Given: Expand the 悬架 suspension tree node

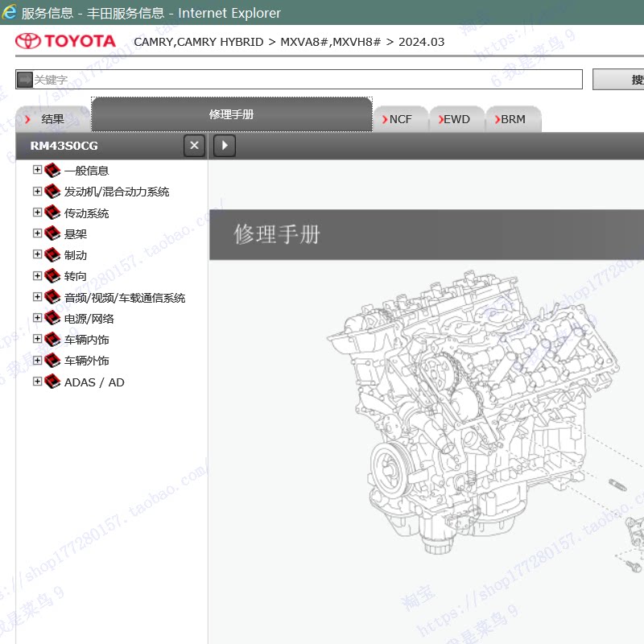Looking at the screenshot, I should (37, 233).
